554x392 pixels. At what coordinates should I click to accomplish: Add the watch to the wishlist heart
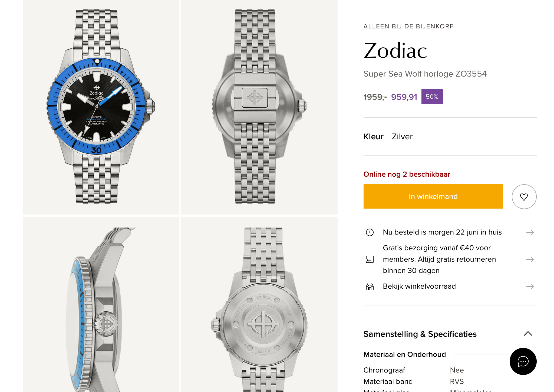524,197
